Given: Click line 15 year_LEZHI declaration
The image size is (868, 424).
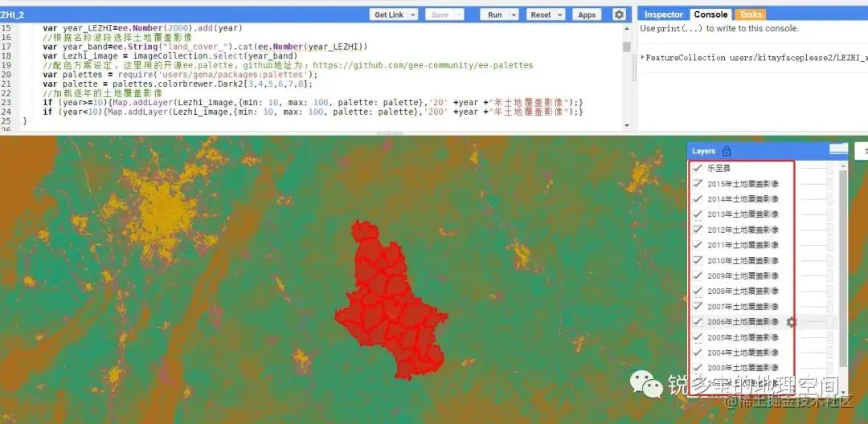Looking at the screenshot, I should [142, 27].
